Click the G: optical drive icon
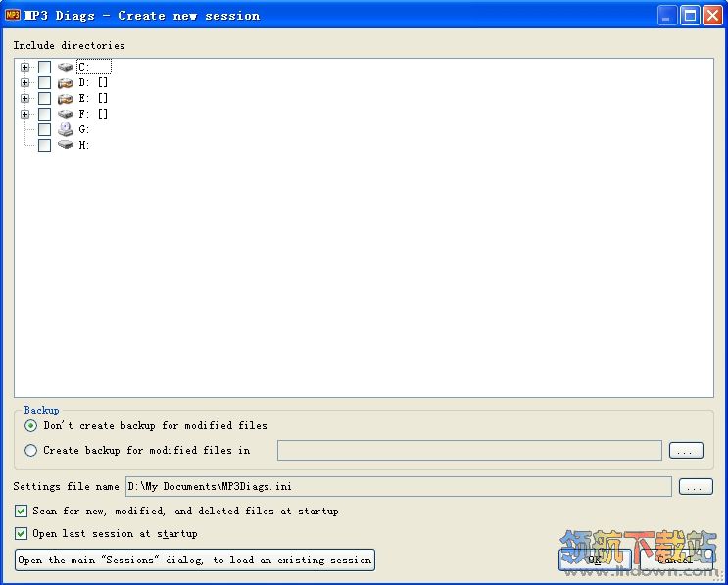This screenshot has width=728, height=585. pos(66,129)
